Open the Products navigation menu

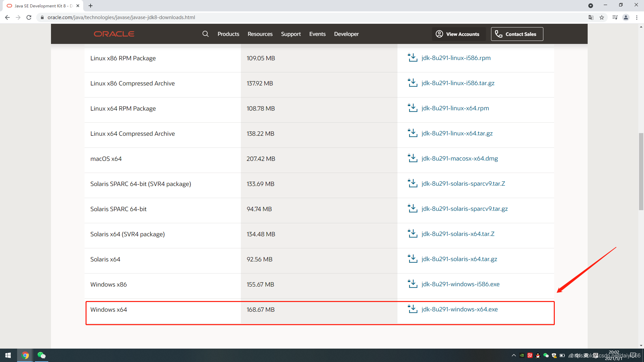pos(228,34)
